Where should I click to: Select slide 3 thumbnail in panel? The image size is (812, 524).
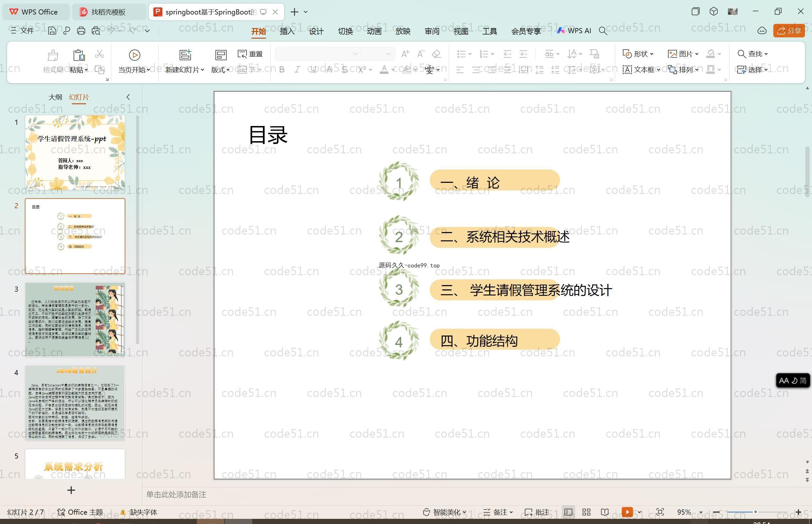[x=75, y=319]
